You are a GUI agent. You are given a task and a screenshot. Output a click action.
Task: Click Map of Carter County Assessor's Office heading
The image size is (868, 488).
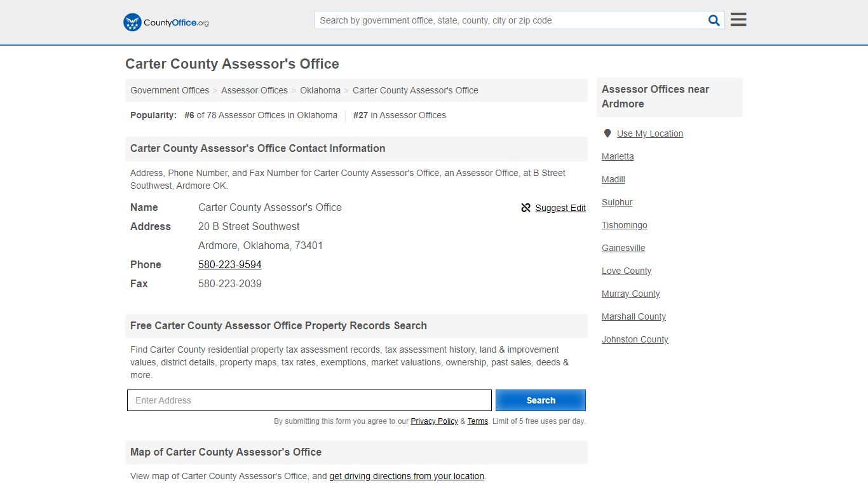click(x=226, y=452)
